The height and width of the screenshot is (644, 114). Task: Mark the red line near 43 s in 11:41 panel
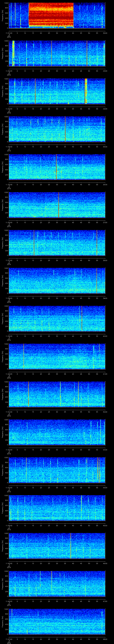pyautogui.click(x=78, y=394)
